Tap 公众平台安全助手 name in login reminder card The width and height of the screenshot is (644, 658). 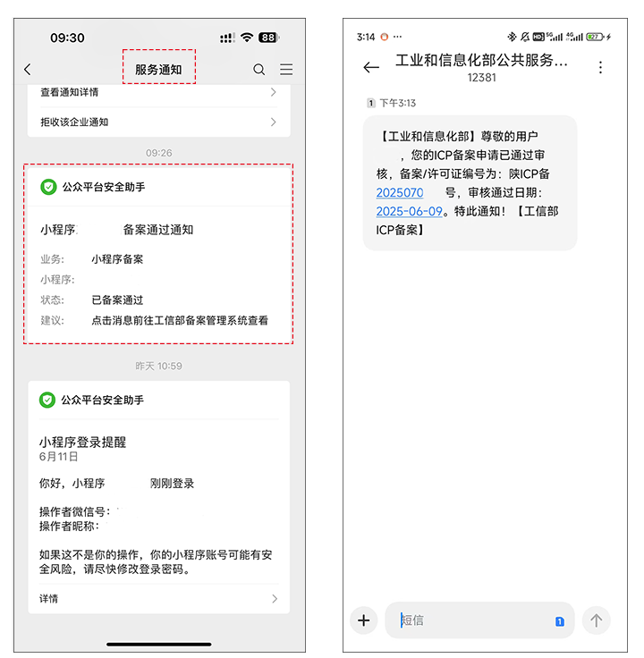click(x=103, y=400)
